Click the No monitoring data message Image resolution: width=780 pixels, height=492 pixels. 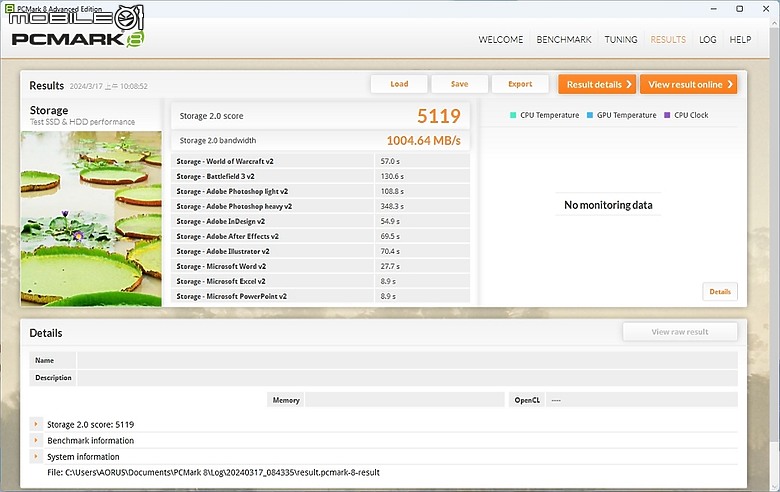pyautogui.click(x=608, y=205)
